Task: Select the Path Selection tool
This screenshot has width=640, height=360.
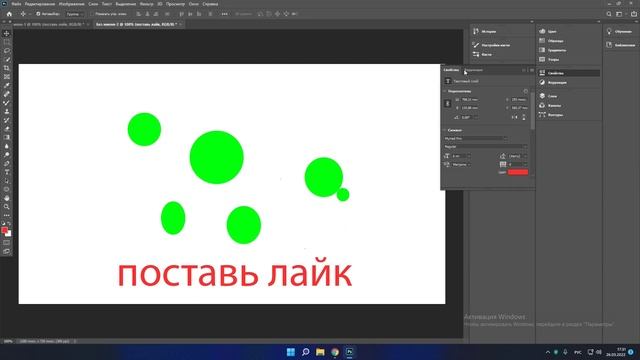Action: [7, 181]
